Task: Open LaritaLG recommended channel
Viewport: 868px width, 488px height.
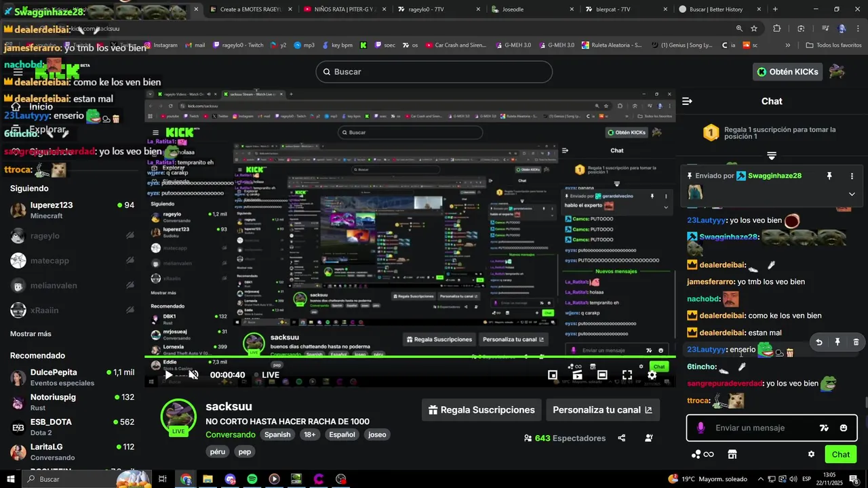Action: coord(72,451)
